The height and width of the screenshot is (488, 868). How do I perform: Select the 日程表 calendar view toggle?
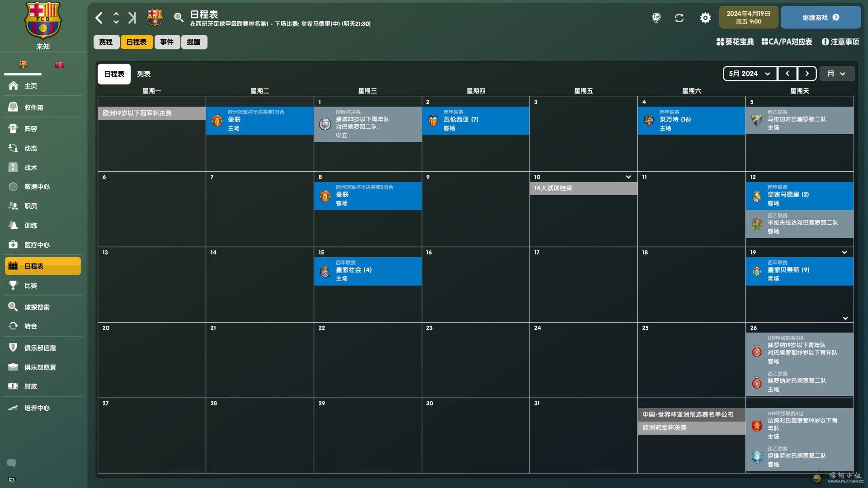pyautogui.click(x=114, y=74)
